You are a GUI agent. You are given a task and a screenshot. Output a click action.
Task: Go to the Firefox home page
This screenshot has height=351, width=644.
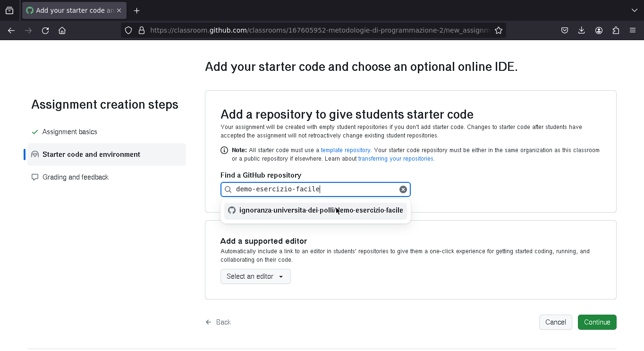[62, 30]
